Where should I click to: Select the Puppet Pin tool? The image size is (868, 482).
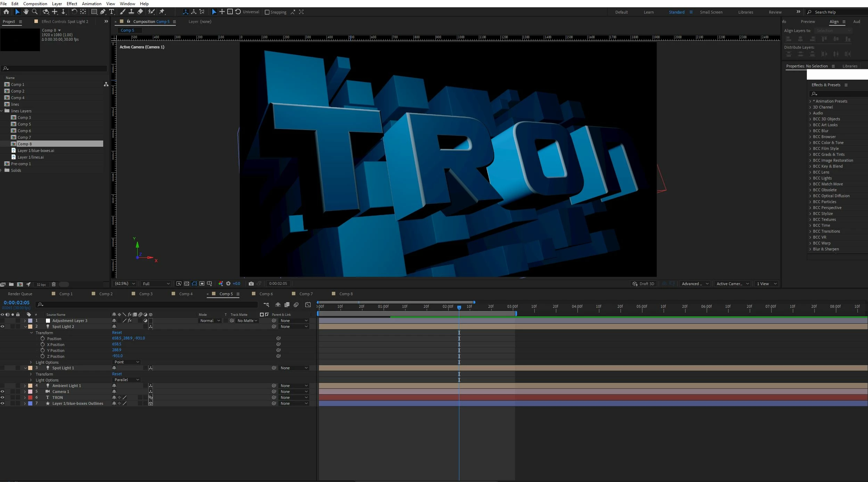(162, 12)
